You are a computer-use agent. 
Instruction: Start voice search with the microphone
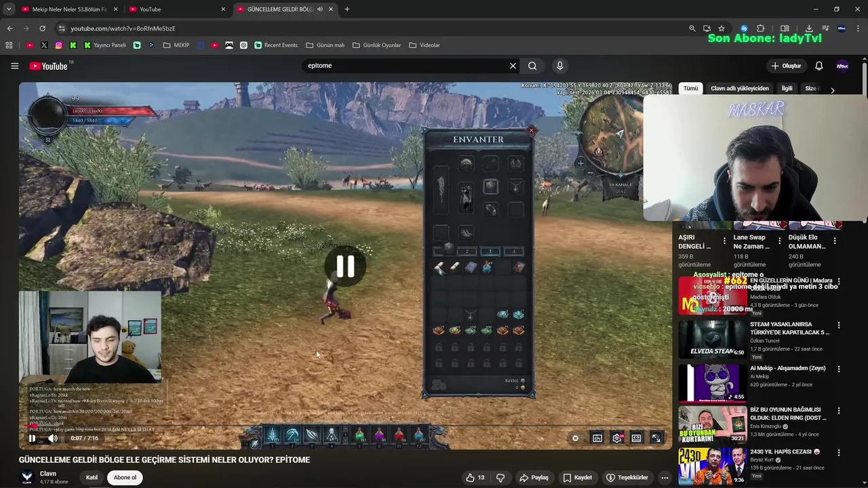click(x=559, y=66)
